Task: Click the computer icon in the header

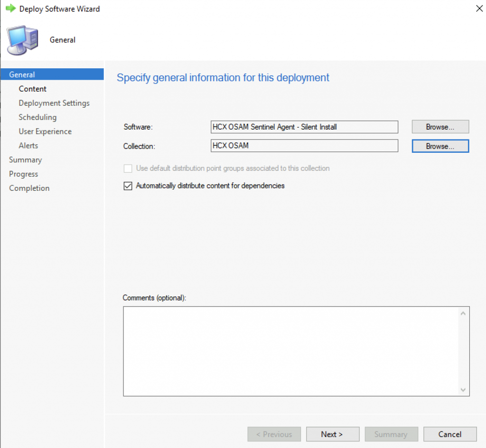Action: point(23,40)
